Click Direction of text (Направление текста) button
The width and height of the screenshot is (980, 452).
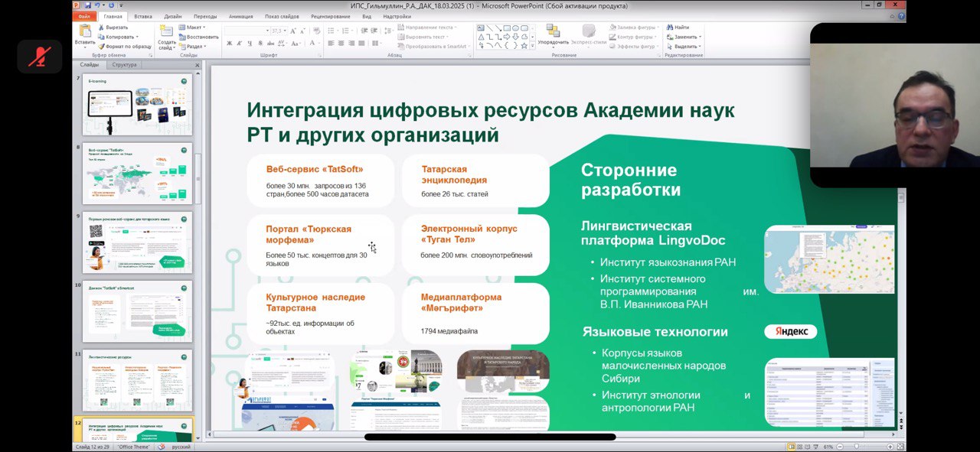point(426,27)
